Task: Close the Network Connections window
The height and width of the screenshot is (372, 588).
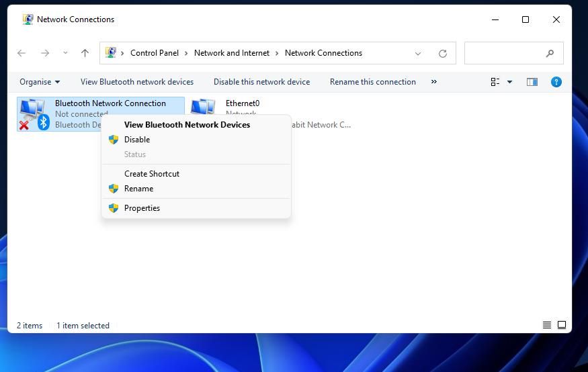Action: [556, 19]
